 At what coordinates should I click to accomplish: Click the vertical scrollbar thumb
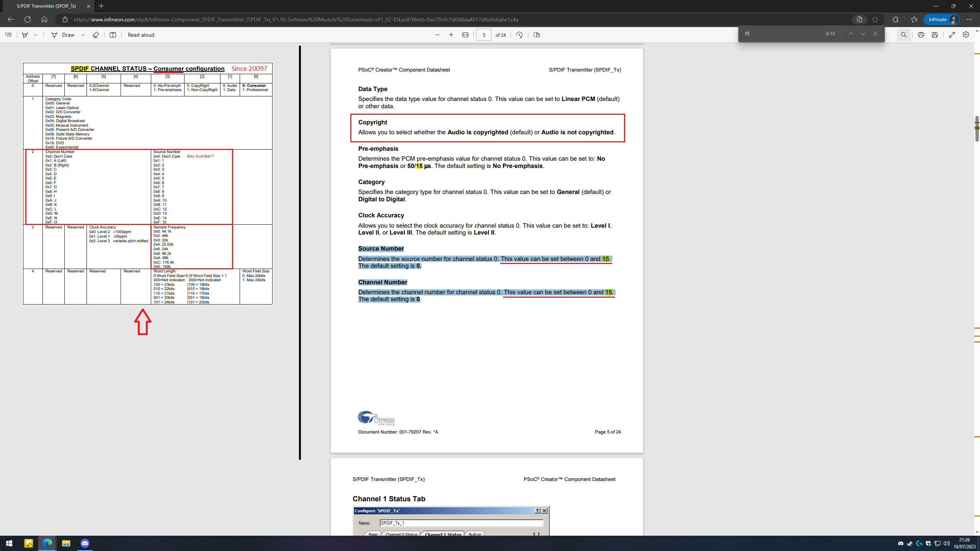pyautogui.click(x=977, y=128)
